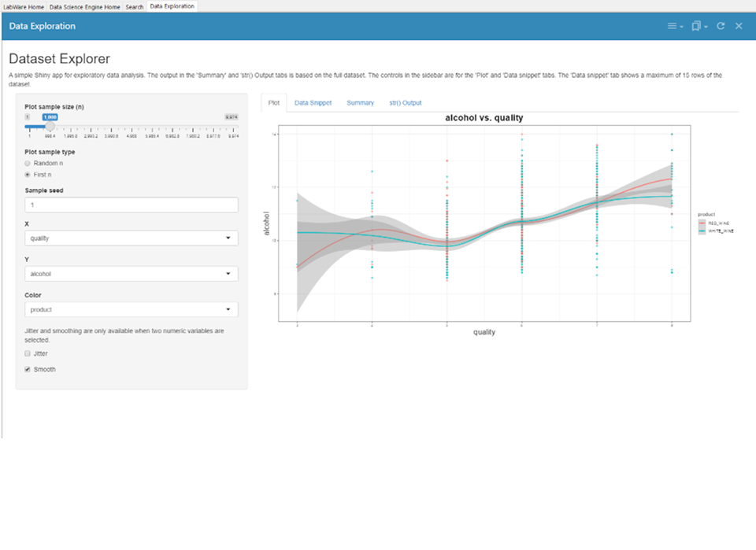This screenshot has height=550, width=756.
Task: Click inside the Sample seed input field
Action: pyautogui.click(x=131, y=204)
